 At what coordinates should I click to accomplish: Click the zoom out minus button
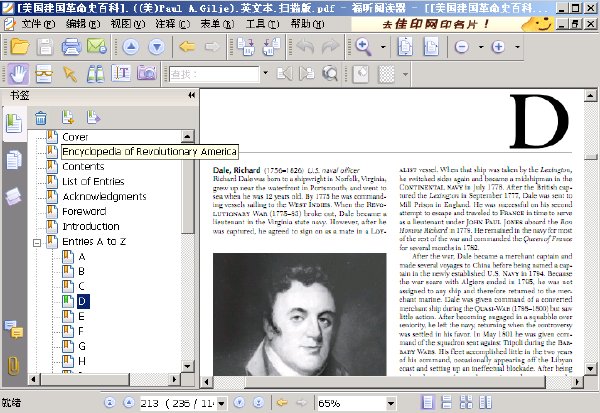pos(462,47)
